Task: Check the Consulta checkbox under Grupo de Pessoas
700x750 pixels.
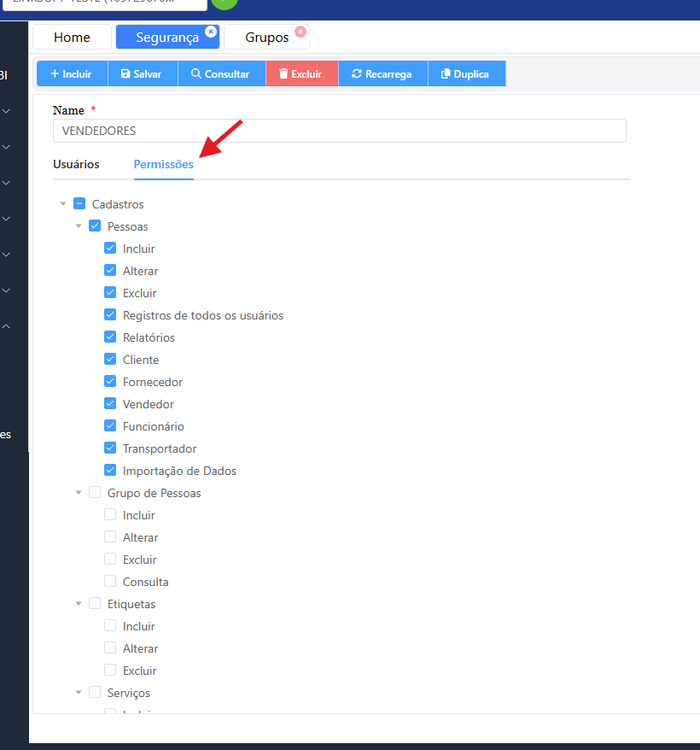Action: click(x=110, y=582)
